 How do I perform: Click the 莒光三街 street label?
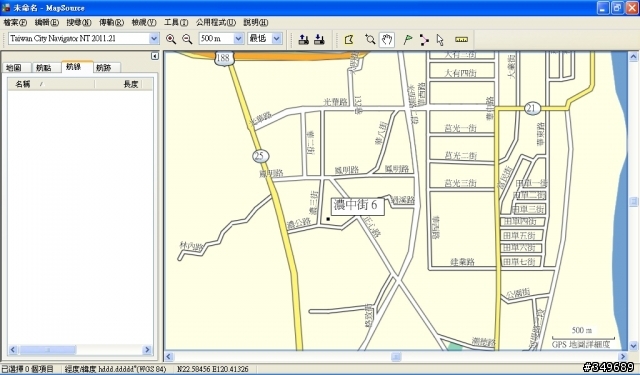pos(460,183)
